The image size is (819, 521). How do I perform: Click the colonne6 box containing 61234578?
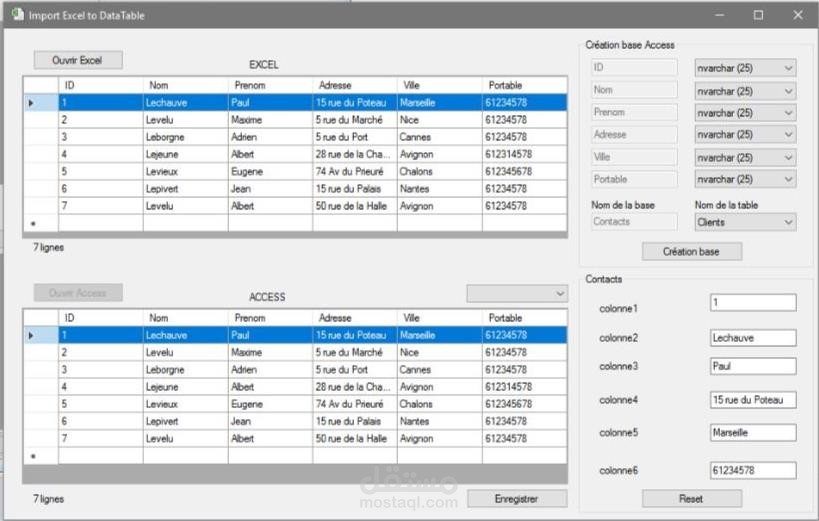click(x=753, y=470)
